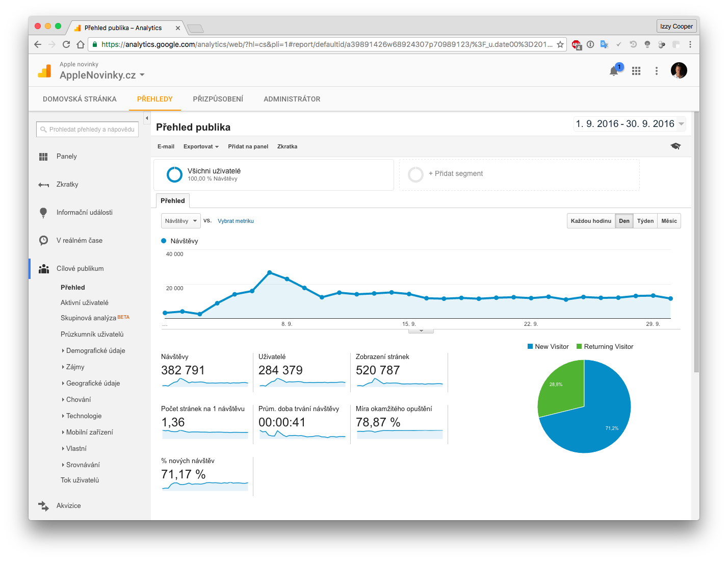Open the notifications bell icon

point(614,71)
